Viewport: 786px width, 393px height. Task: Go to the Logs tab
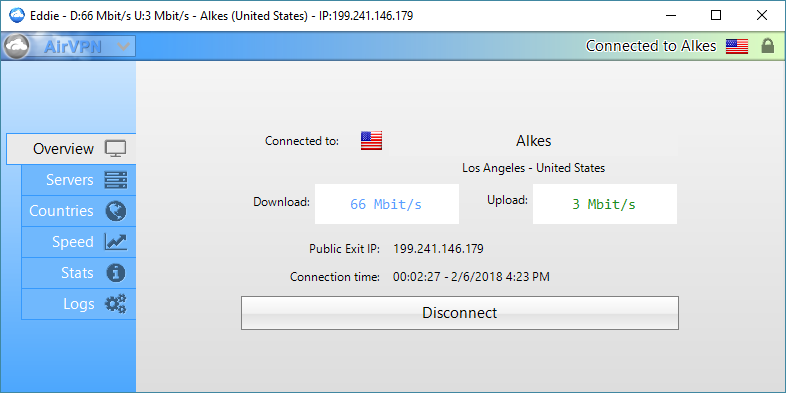[x=79, y=304]
